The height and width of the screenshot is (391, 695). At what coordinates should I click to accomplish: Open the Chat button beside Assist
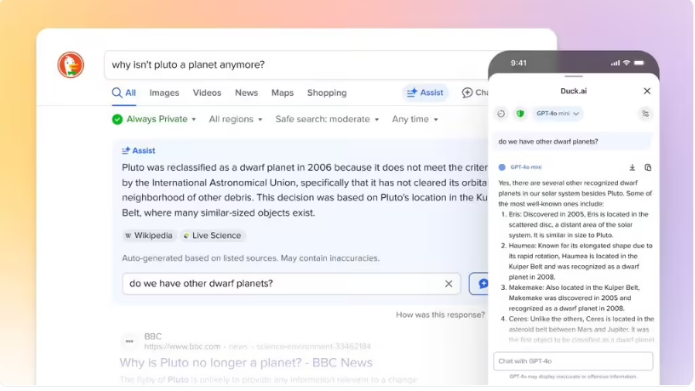[475, 93]
